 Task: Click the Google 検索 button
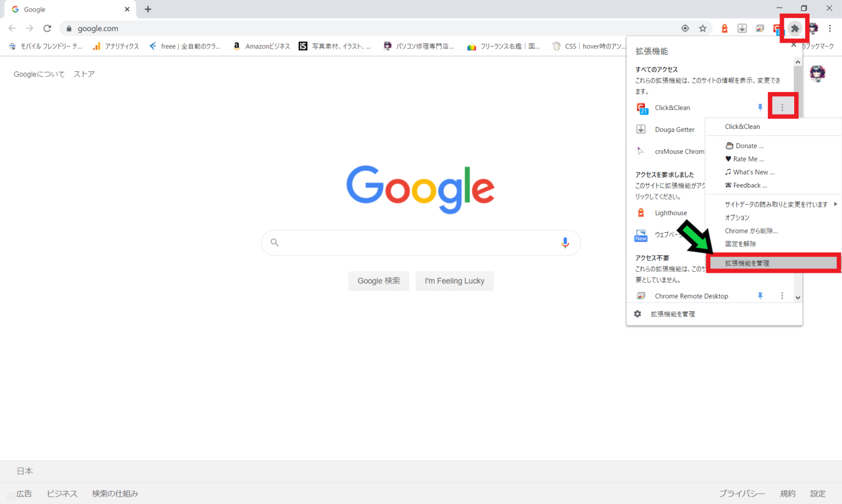click(379, 281)
